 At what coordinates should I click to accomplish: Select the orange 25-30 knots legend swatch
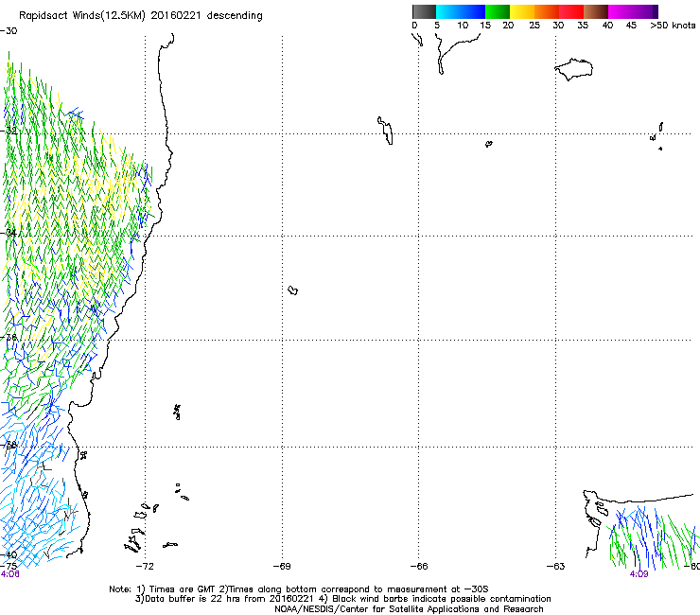pyautogui.click(x=547, y=11)
